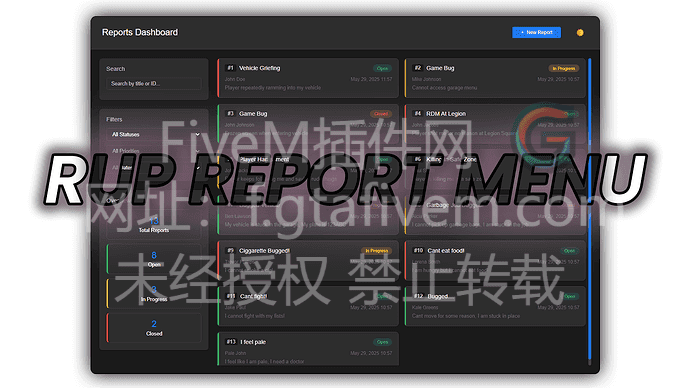The image size is (690, 388).
Task: Click the Reports Dashboard title
Action: (140, 32)
